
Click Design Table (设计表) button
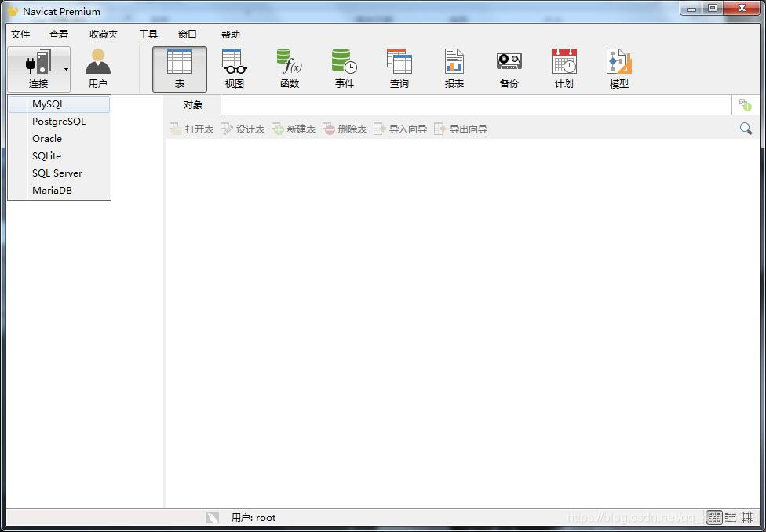pyautogui.click(x=243, y=129)
